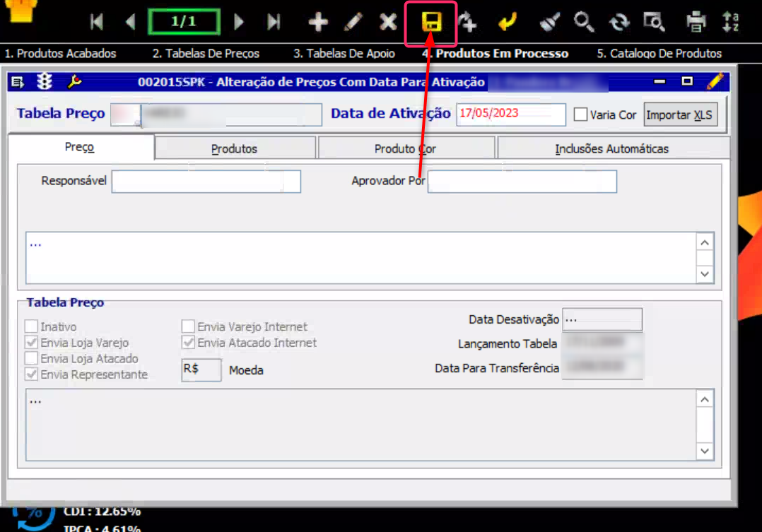
Task: Undo with yellow return arrow
Action: point(507,22)
